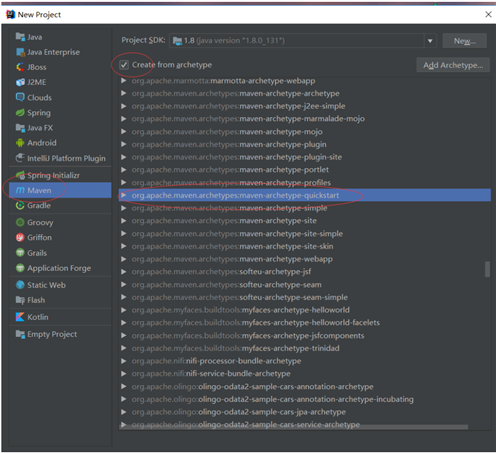496x453 pixels.
Task: Select the Spring leaf icon
Action: tap(20, 113)
